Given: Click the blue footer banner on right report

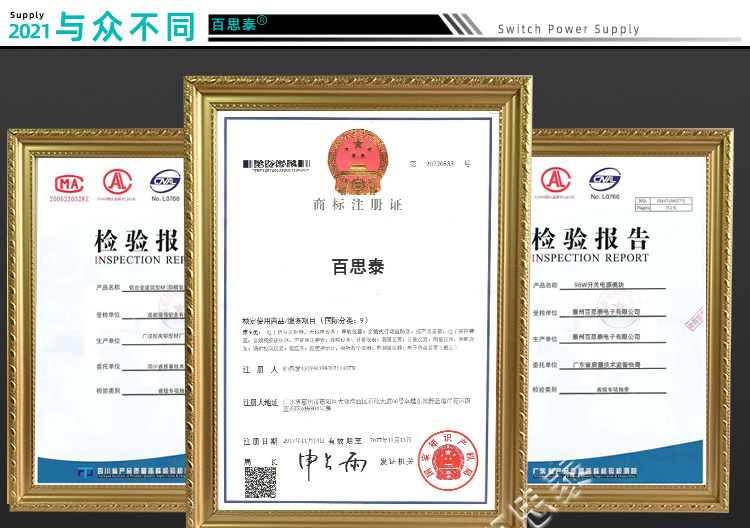Looking at the screenshot, I should [616, 463].
